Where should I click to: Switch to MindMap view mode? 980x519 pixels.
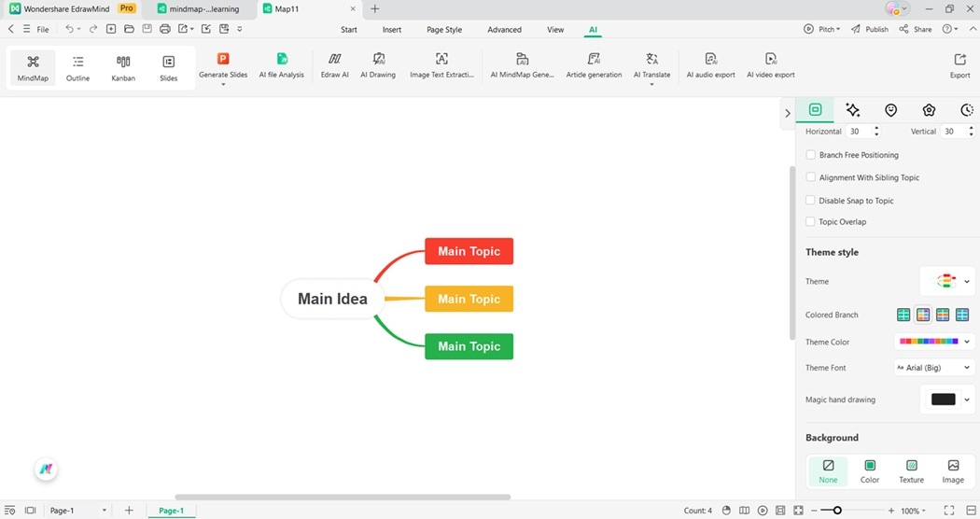point(33,67)
